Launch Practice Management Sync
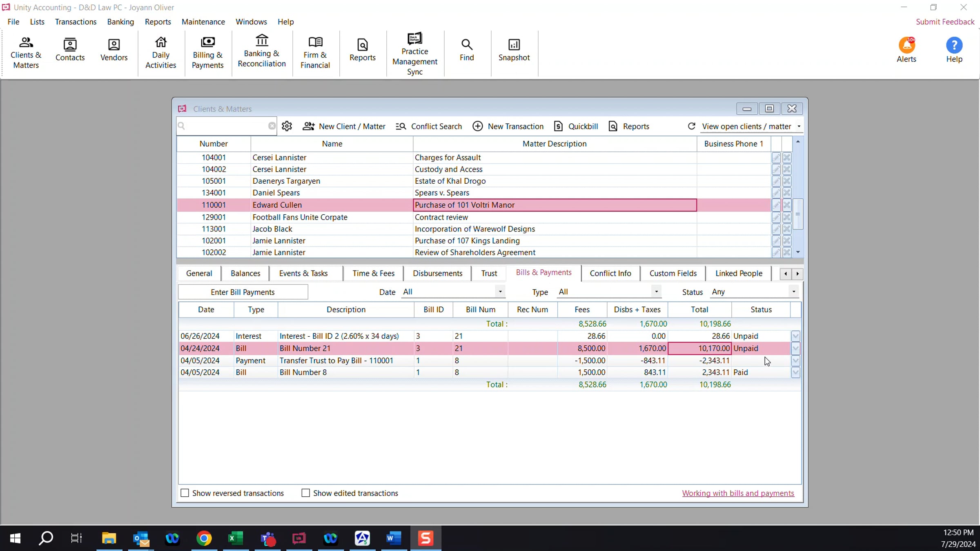980x551 pixels. 414,54
